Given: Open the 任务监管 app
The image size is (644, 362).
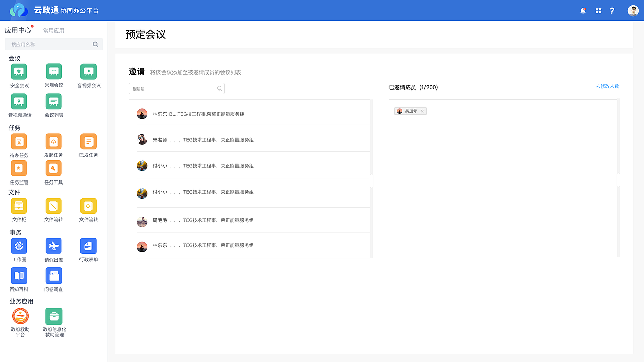Looking at the screenshot, I should pyautogui.click(x=19, y=168).
